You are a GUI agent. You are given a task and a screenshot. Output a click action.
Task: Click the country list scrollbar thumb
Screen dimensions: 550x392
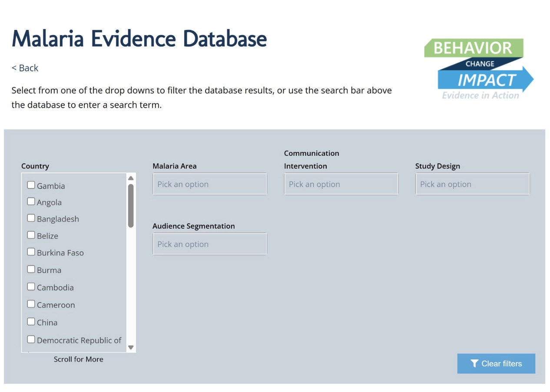[131, 206]
